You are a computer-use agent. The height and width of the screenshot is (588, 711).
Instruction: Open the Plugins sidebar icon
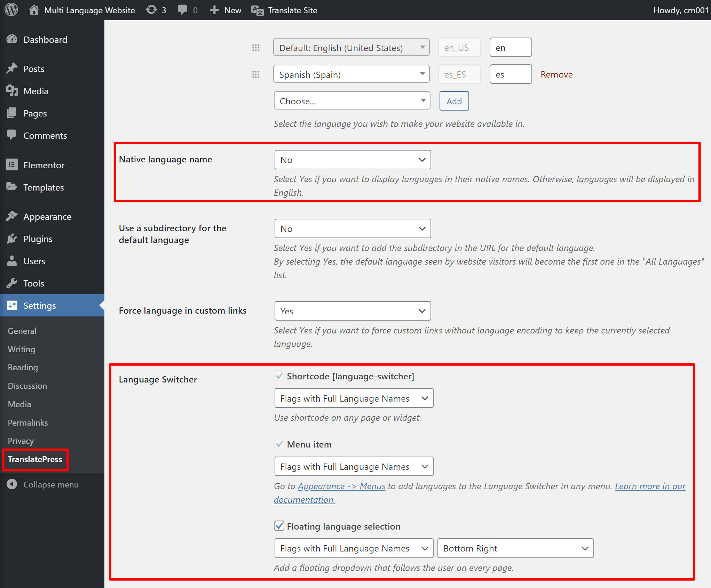point(12,239)
